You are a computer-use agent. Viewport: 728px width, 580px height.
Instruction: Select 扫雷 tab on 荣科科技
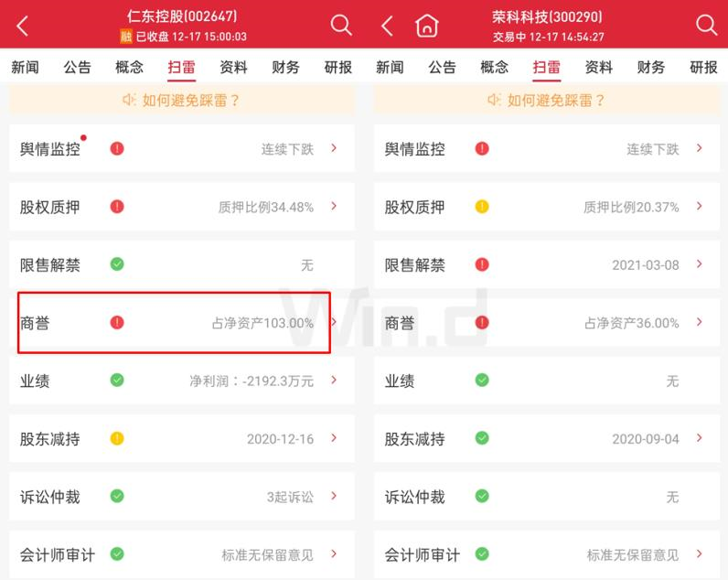pos(547,68)
